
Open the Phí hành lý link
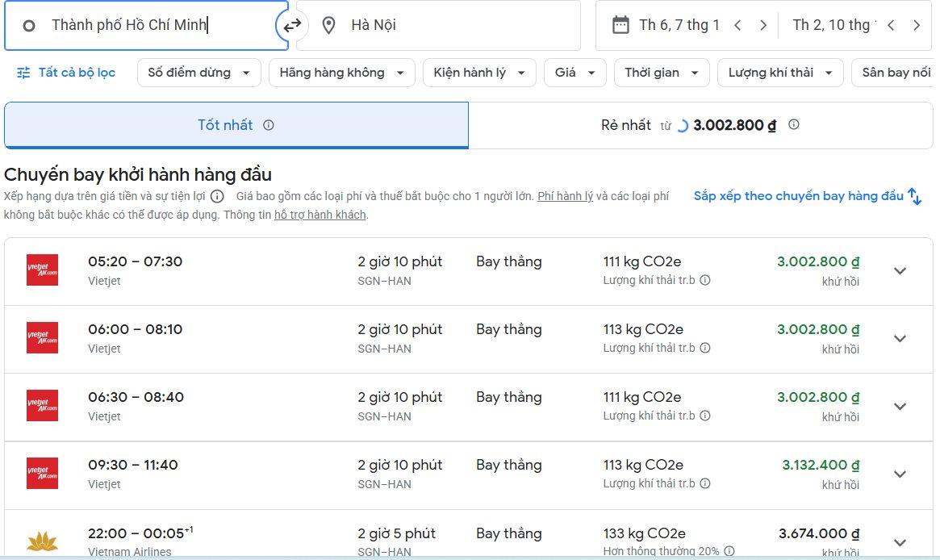(x=566, y=196)
